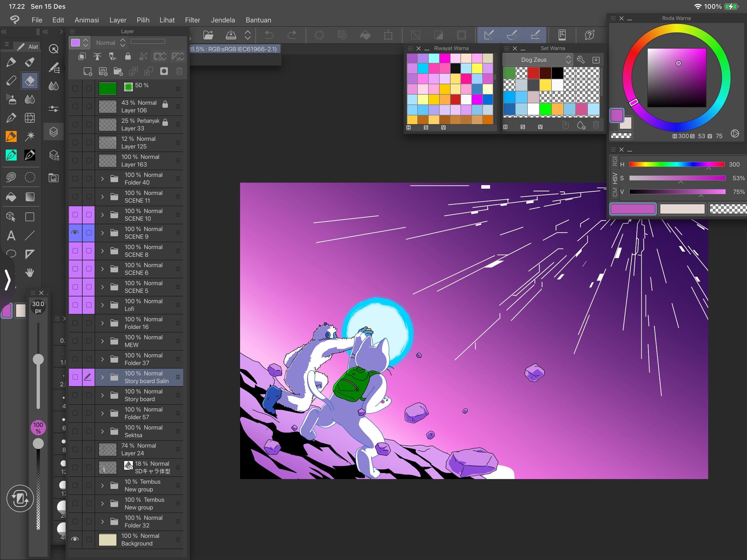The height and width of the screenshot is (560, 747).
Task: Open the Filter menu
Action: [x=192, y=20]
